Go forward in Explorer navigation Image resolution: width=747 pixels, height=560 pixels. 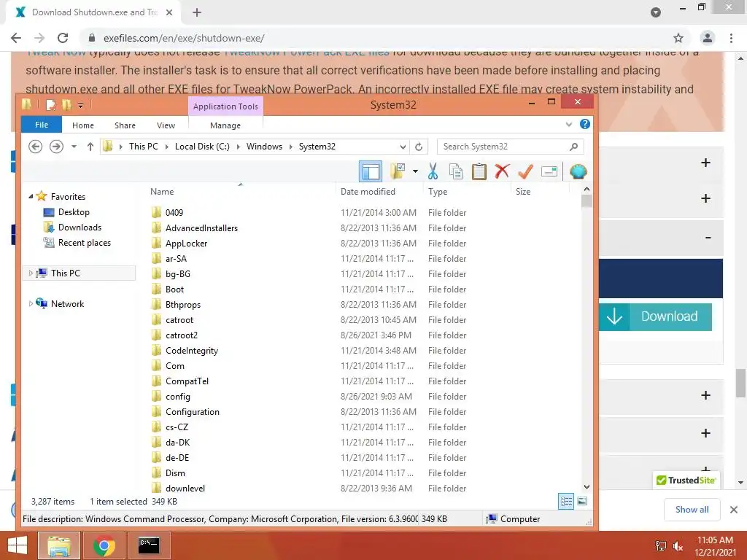pos(56,147)
